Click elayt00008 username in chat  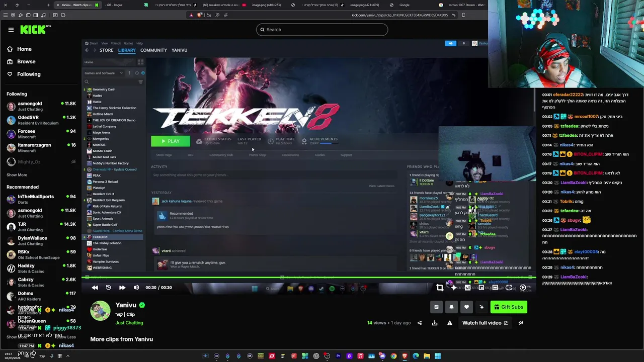[586, 251]
